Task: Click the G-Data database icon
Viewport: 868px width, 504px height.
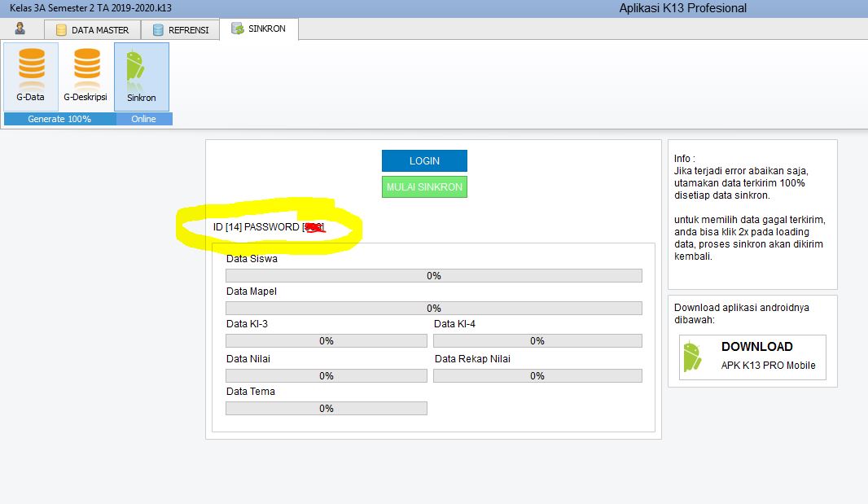Action: [31, 70]
